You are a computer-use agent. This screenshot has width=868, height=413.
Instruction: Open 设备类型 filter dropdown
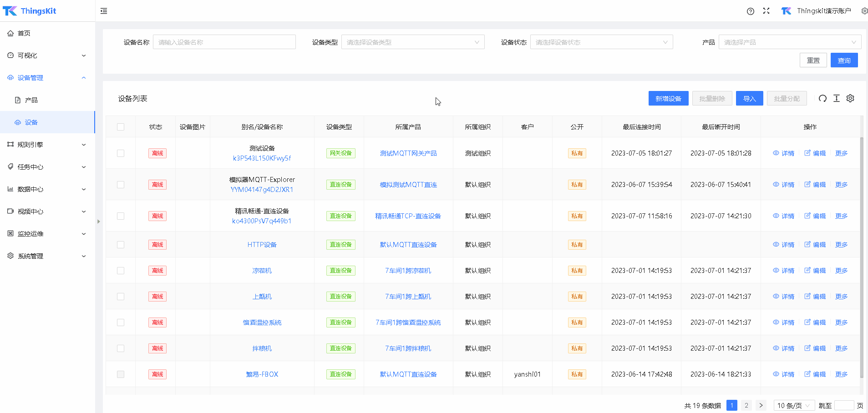[412, 42]
